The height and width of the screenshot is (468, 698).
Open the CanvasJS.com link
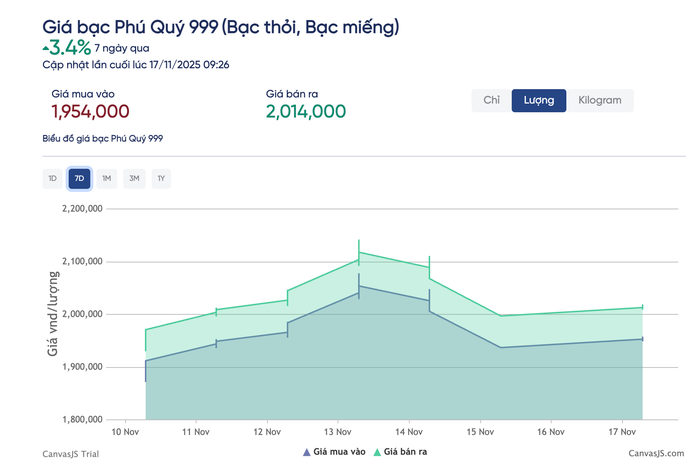tap(655, 453)
